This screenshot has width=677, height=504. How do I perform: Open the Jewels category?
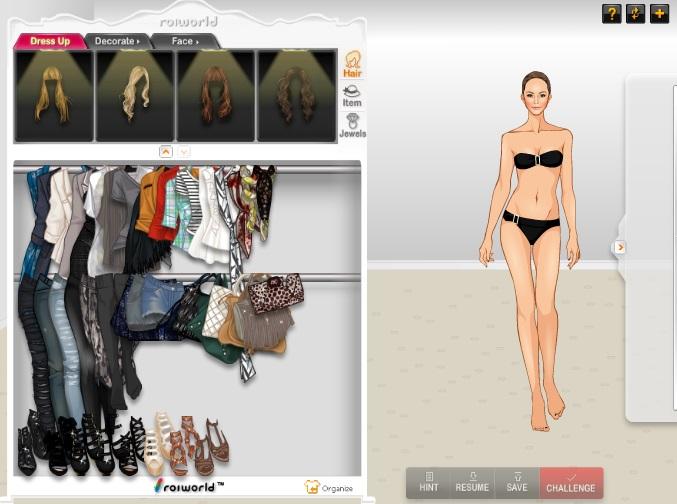pyautogui.click(x=352, y=125)
